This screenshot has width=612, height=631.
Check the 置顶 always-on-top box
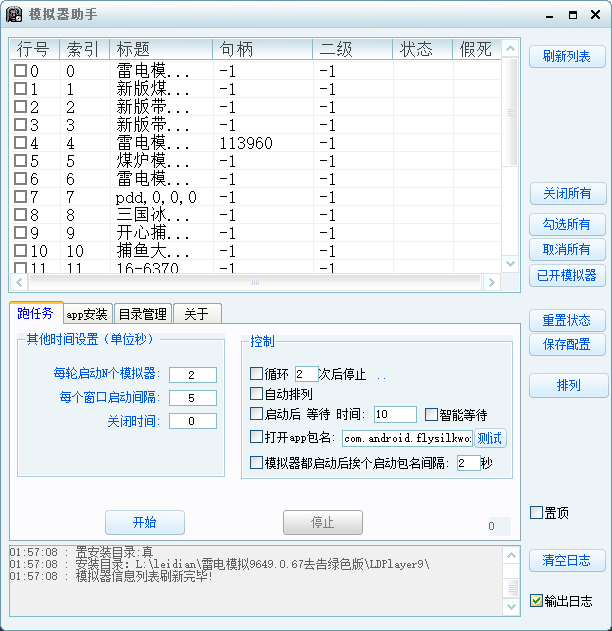(536, 512)
